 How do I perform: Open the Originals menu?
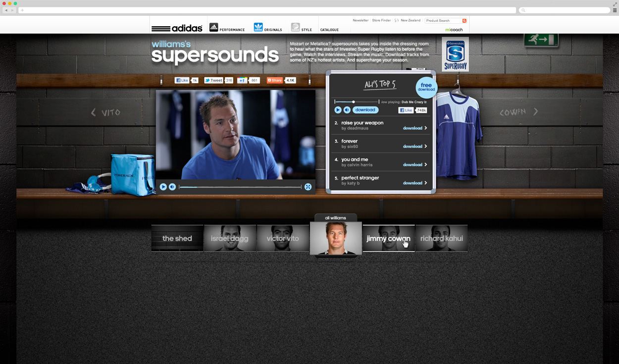click(x=273, y=30)
